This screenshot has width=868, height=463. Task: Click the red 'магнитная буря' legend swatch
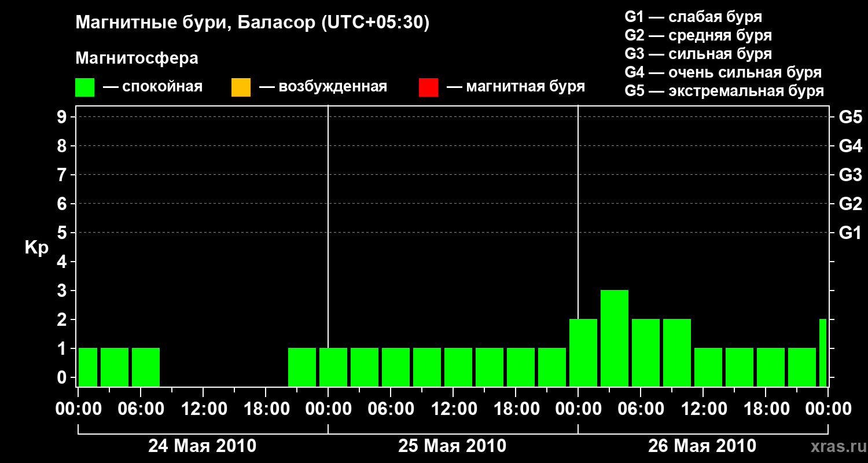[428, 87]
